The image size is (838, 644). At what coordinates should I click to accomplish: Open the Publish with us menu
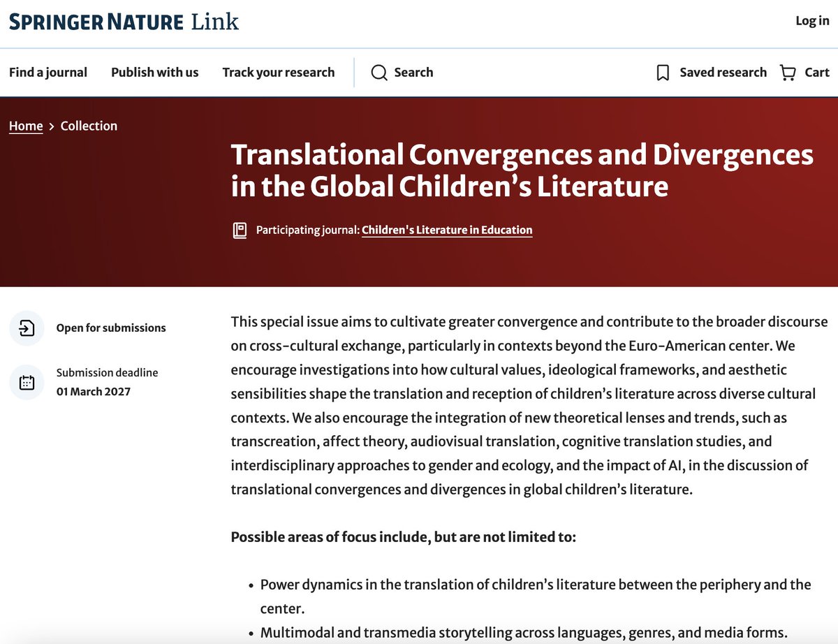click(x=154, y=72)
